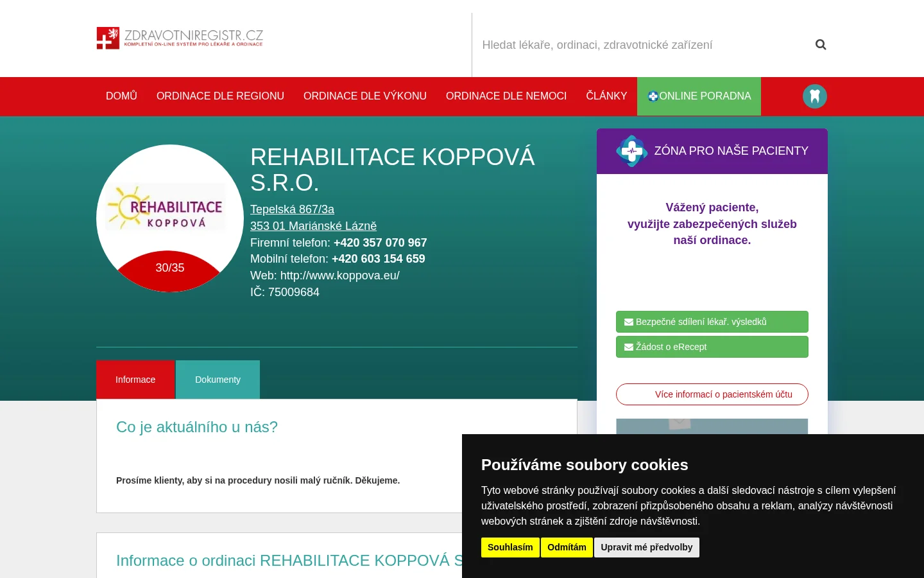Open Ordinace dle nemoci menu

pyautogui.click(x=506, y=96)
